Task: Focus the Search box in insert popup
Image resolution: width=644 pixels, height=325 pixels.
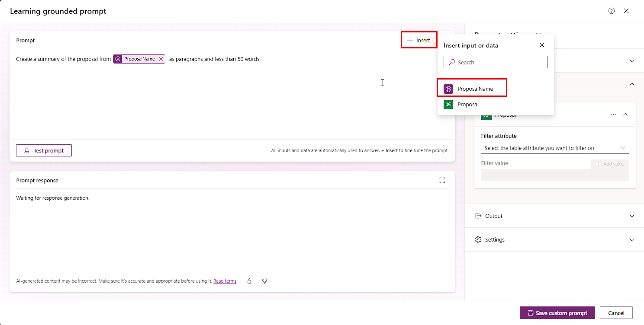Action: click(x=496, y=62)
